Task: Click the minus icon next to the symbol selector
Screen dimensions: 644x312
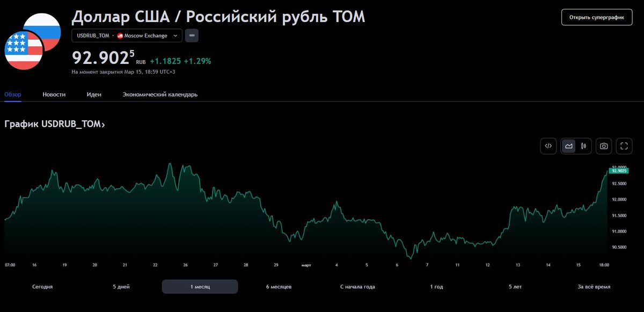Action: (x=192, y=35)
